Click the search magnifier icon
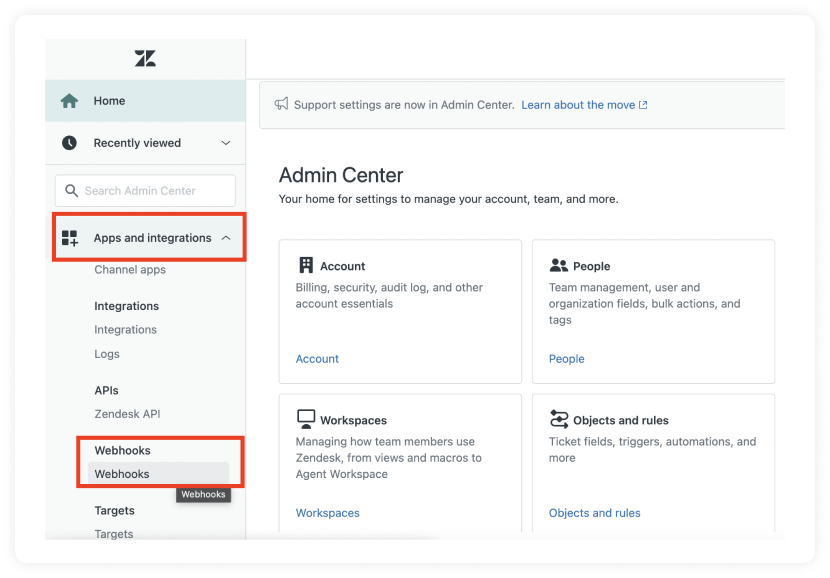Viewport: 830px width, 578px height. click(x=71, y=191)
